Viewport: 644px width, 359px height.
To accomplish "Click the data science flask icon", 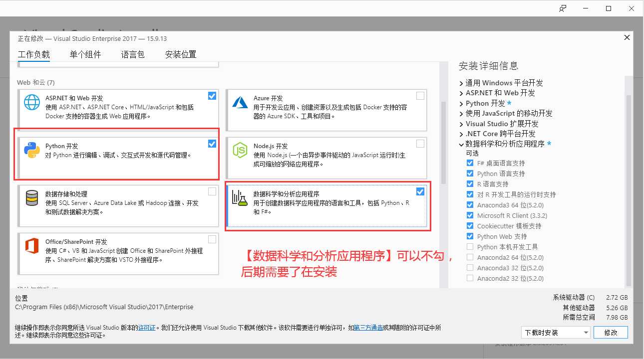I will (240, 198).
